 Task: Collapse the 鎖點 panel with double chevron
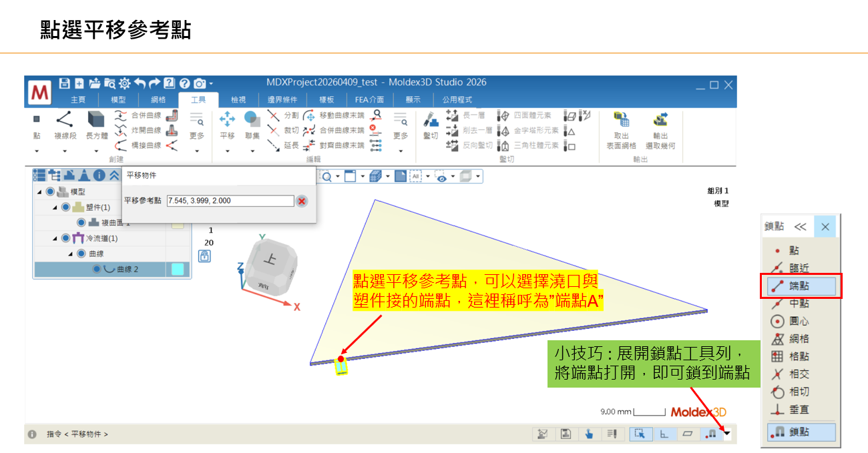pyautogui.click(x=800, y=227)
